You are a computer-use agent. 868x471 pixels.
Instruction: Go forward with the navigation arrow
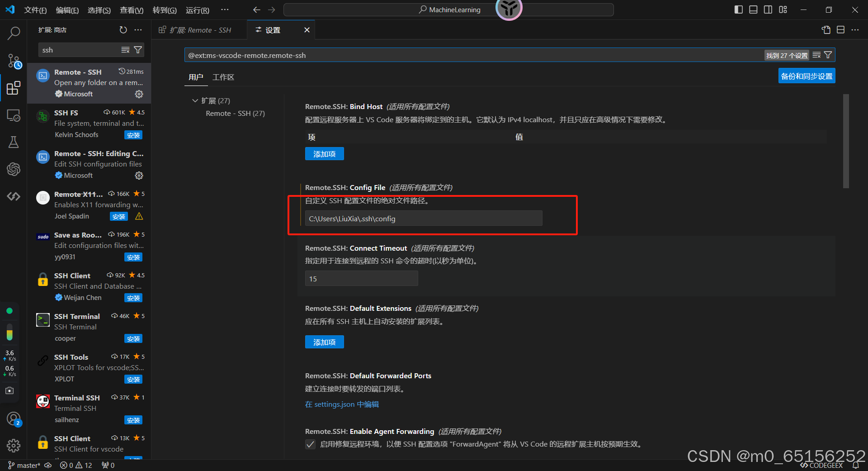(x=272, y=10)
